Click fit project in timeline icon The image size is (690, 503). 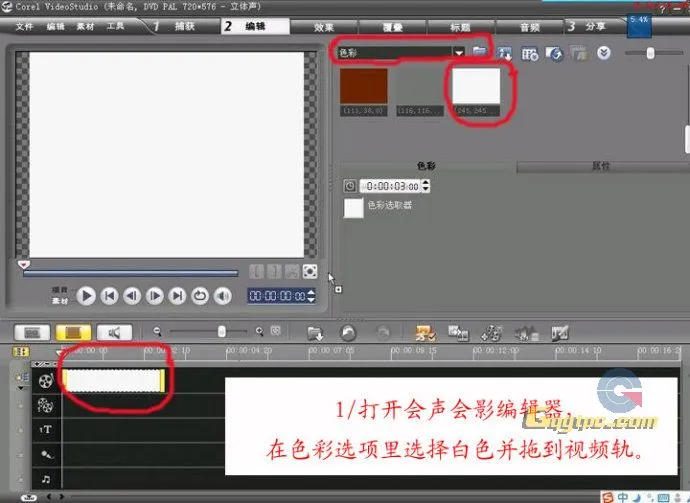pyautogui.click(x=276, y=330)
